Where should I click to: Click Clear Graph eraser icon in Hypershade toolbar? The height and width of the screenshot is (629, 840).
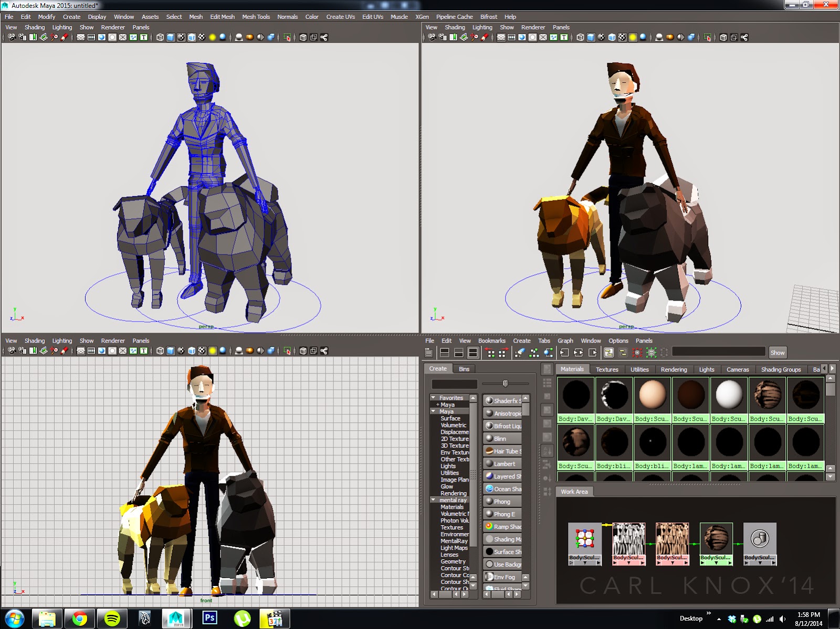coord(520,353)
